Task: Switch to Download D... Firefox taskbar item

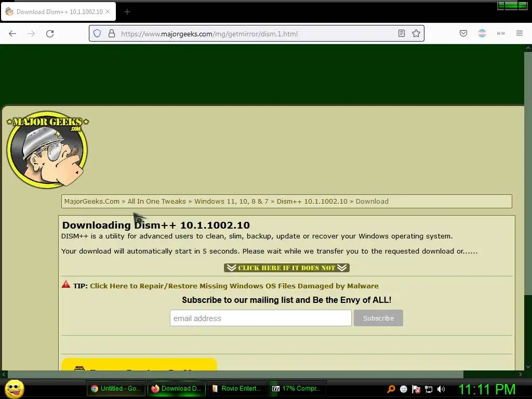Action: click(177, 389)
